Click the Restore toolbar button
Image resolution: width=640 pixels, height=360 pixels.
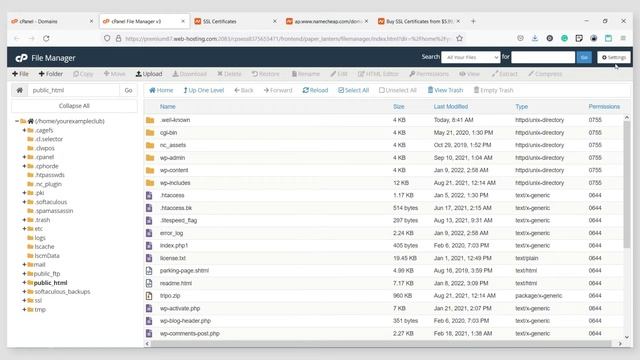coord(266,74)
